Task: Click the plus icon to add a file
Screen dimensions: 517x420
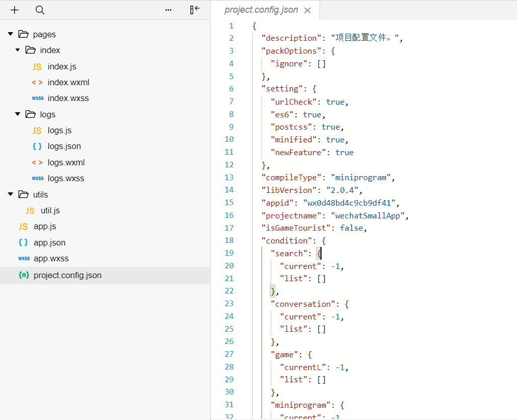Action: coord(14,10)
